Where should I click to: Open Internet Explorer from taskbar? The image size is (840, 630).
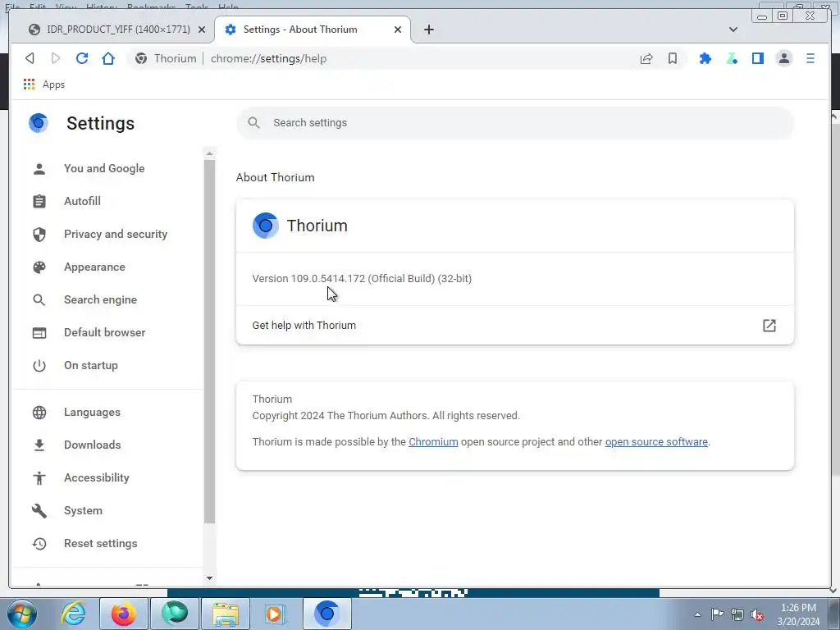pos(73,614)
